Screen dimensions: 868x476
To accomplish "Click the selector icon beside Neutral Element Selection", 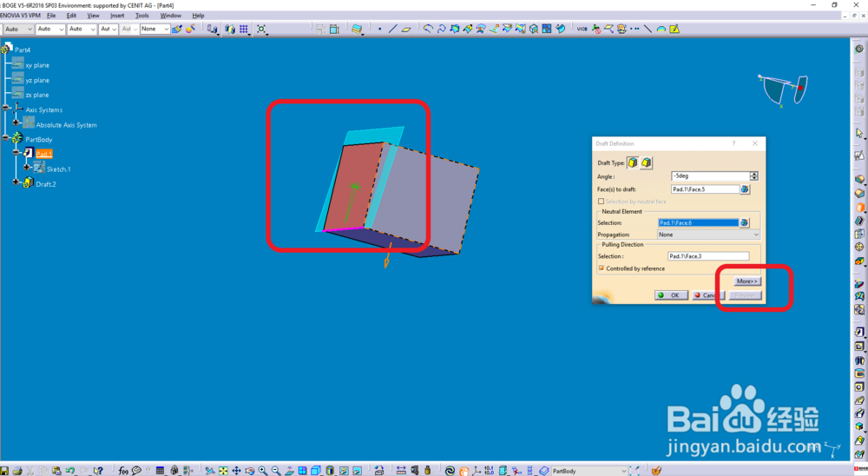I will coord(745,222).
